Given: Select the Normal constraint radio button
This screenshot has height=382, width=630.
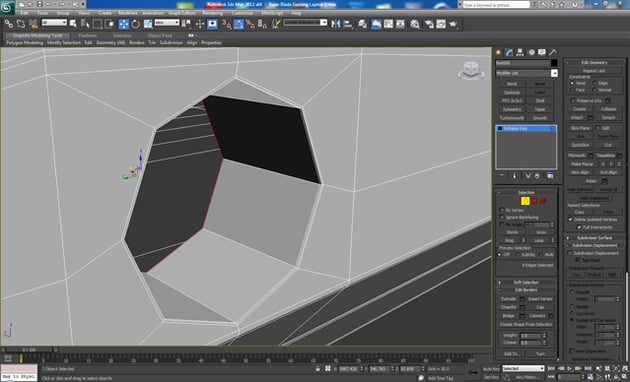Looking at the screenshot, I should [594, 90].
